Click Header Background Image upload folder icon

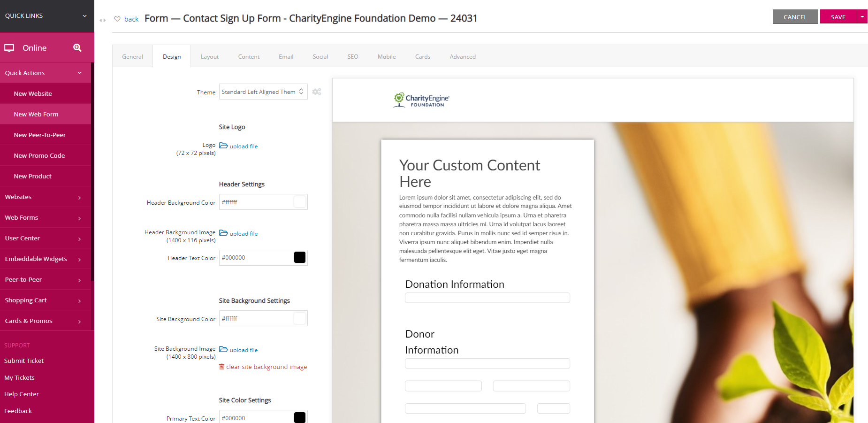[223, 233]
